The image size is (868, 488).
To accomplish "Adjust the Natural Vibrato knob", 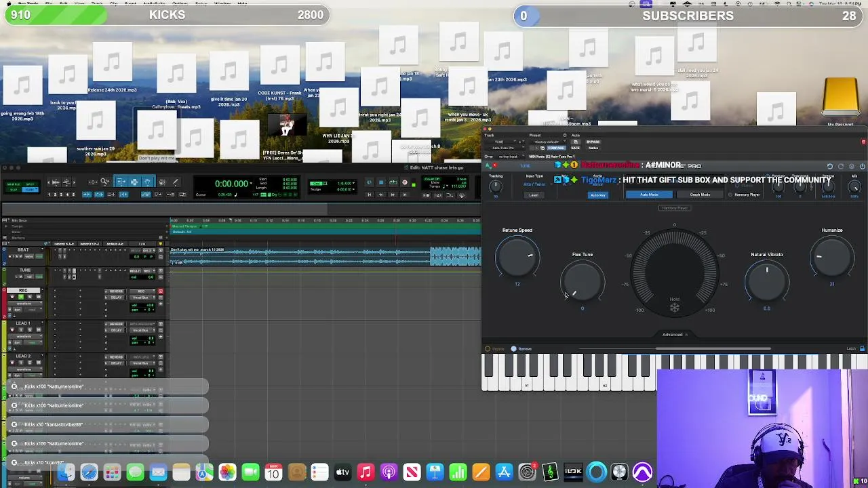I will (x=767, y=281).
